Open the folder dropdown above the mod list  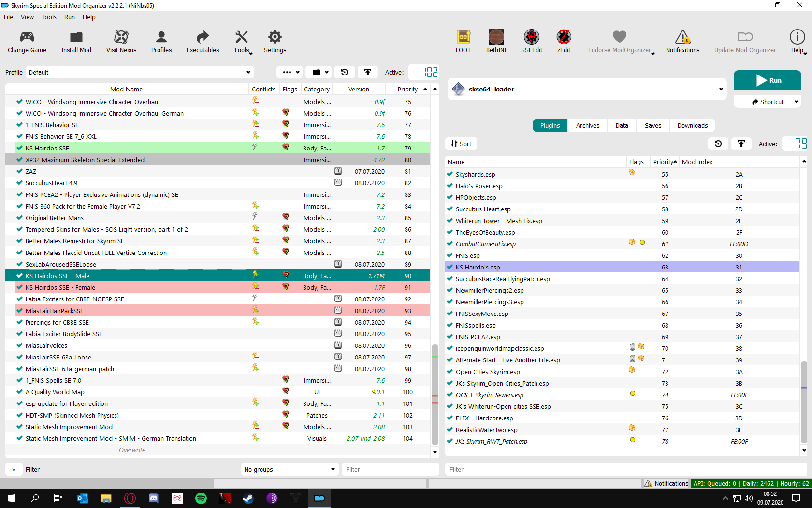coord(319,72)
